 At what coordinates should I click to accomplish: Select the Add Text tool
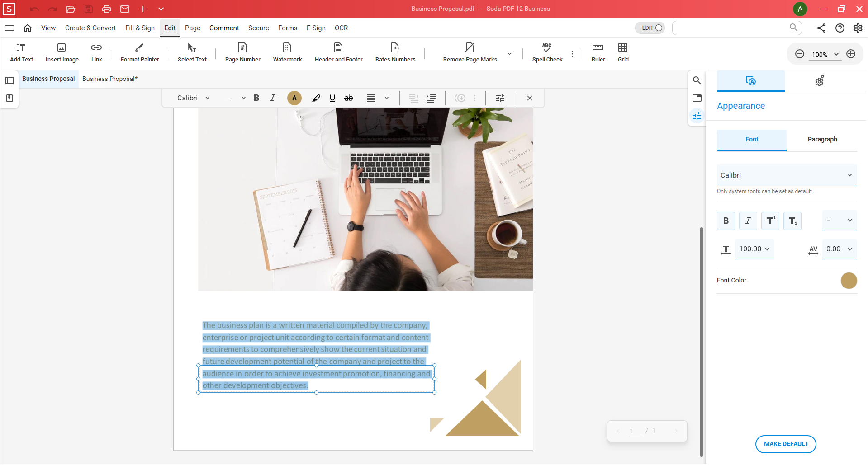point(21,53)
